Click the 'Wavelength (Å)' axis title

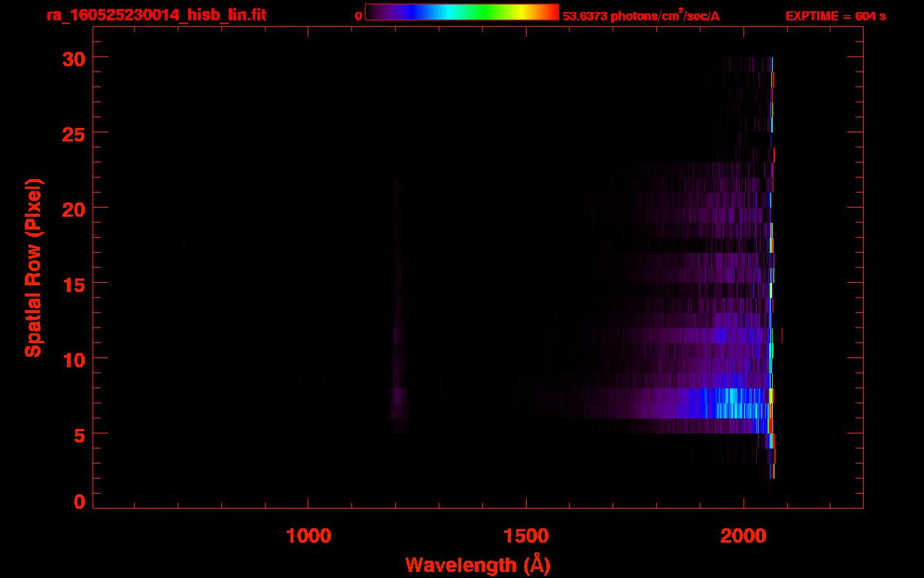478,564
